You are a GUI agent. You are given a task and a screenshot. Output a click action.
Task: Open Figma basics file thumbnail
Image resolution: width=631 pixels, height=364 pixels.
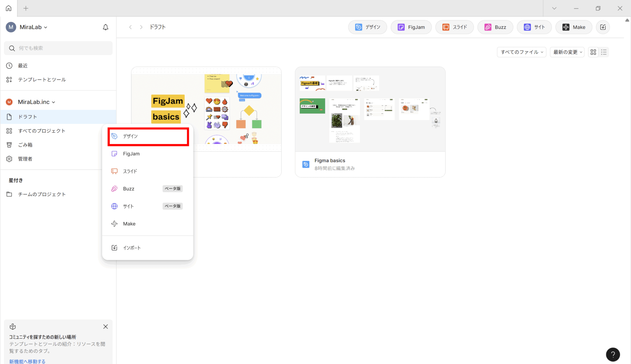click(370, 109)
